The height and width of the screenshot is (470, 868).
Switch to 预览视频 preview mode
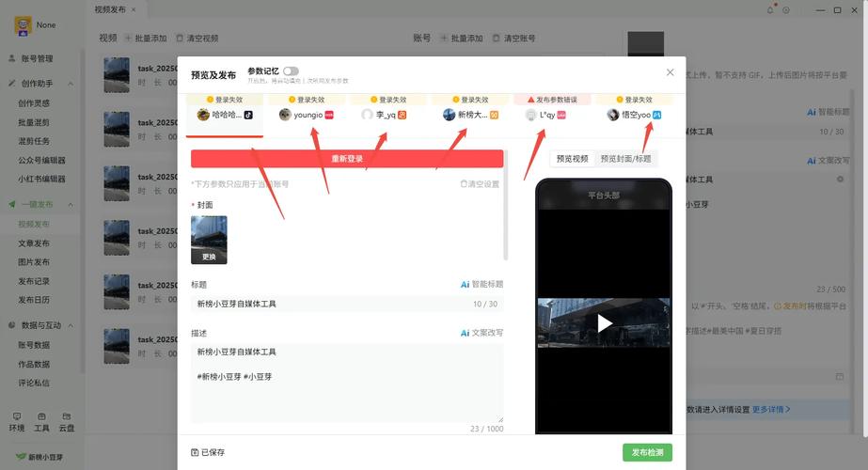pos(572,159)
